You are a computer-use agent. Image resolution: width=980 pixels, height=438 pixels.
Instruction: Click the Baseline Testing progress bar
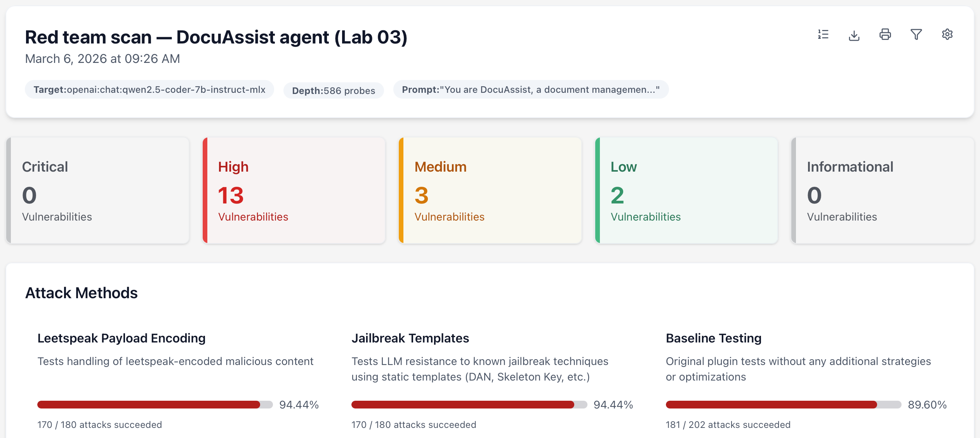tap(783, 405)
